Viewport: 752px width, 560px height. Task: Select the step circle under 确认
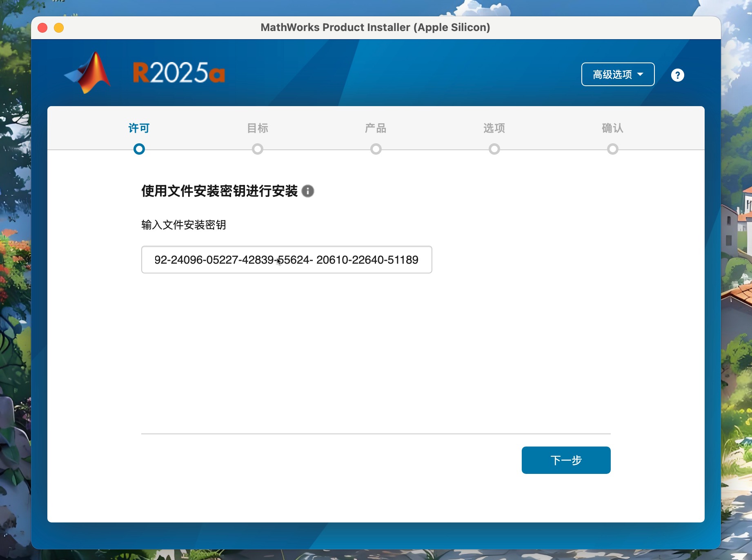coord(613,149)
